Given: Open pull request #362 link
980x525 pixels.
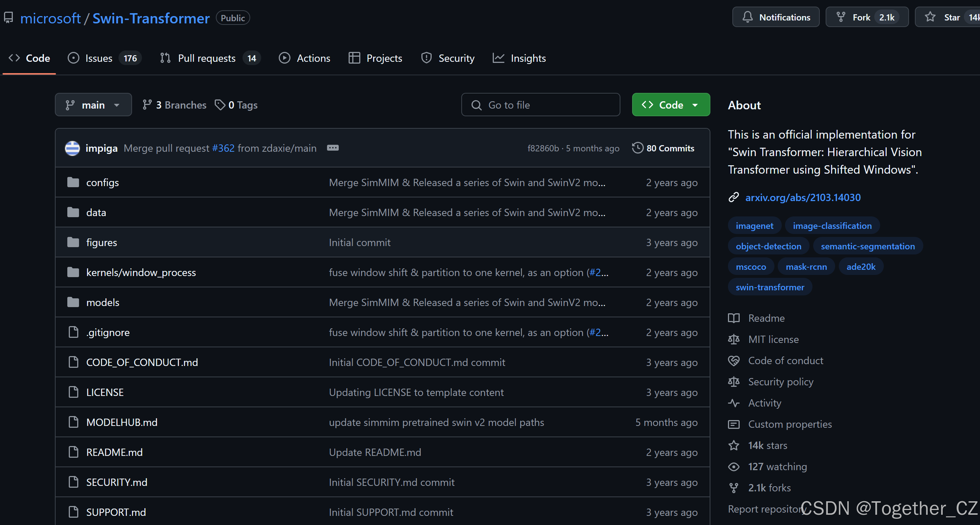Looking at the screenshot, I should pyautogui.click(x=223, y=148).
